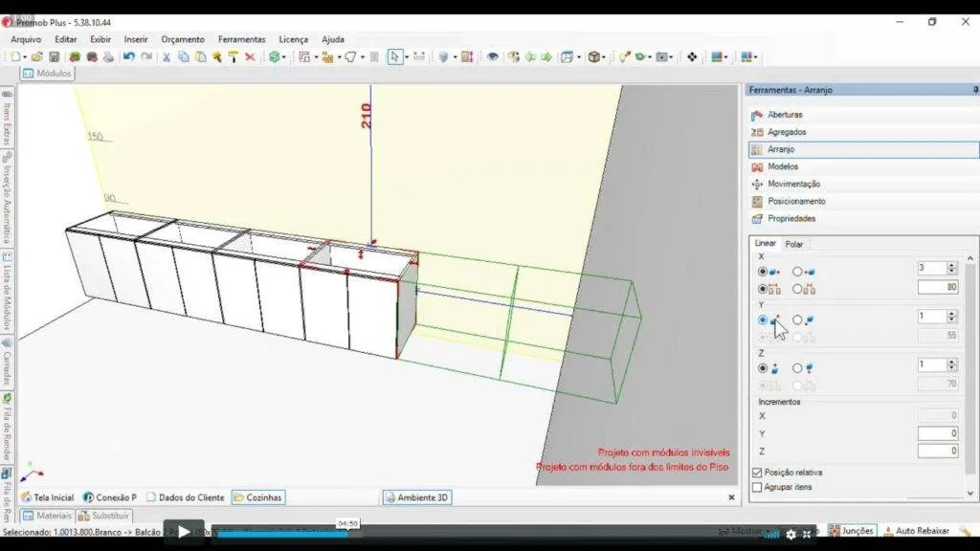Open the Editar menu
Viewport: 980px width, 551px height.
(x=66, y=39)
